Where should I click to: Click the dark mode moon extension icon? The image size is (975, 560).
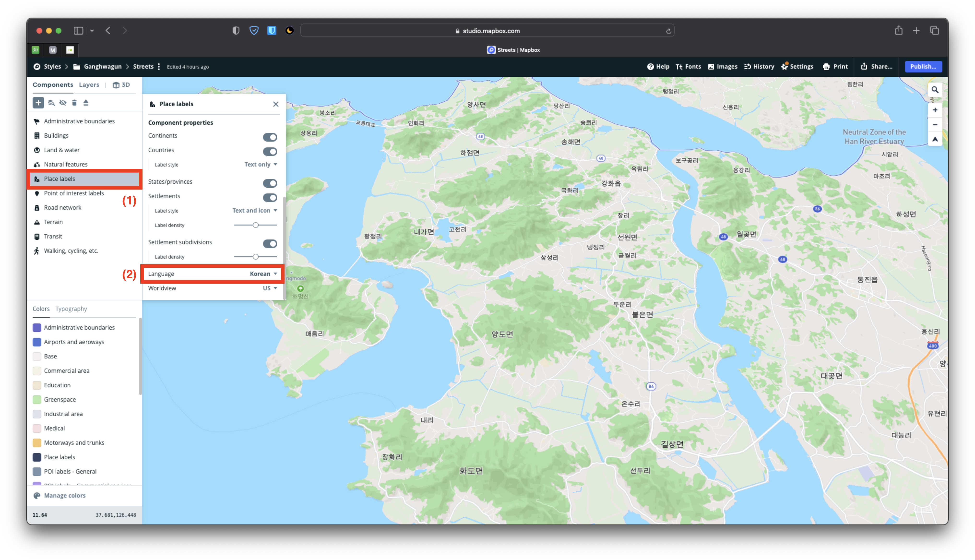click(x=290, y=30)
